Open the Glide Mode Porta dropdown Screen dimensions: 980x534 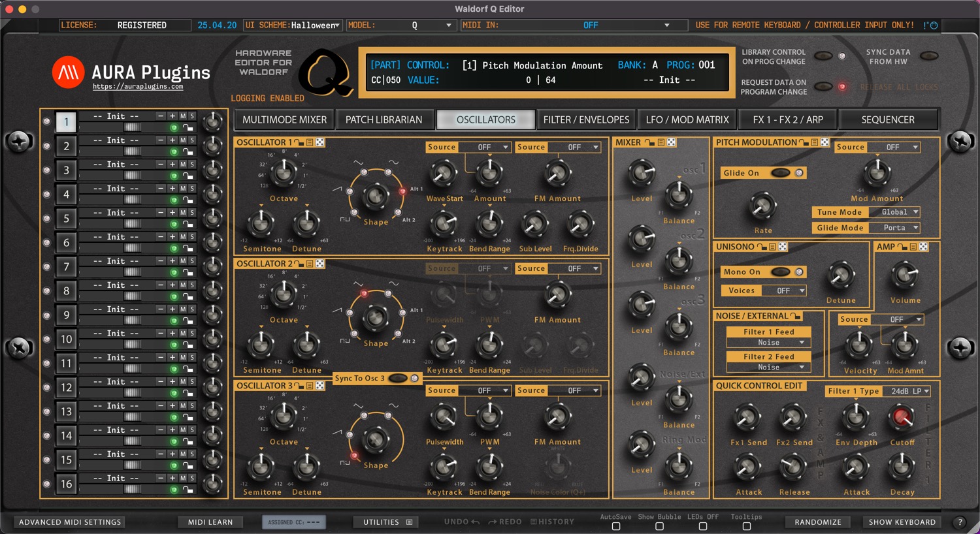point(894,228)
